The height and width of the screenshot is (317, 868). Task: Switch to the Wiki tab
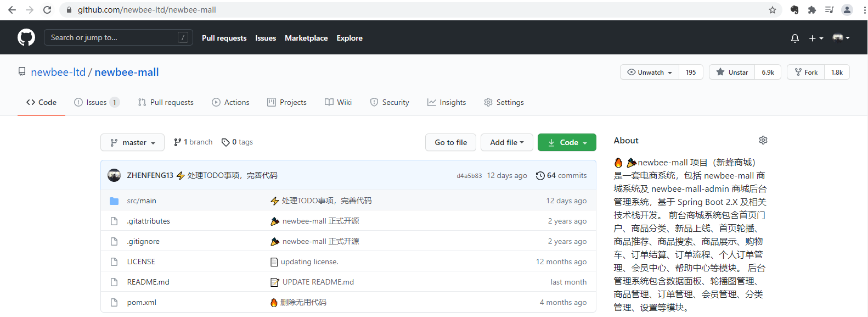click(x=338, y=102)
